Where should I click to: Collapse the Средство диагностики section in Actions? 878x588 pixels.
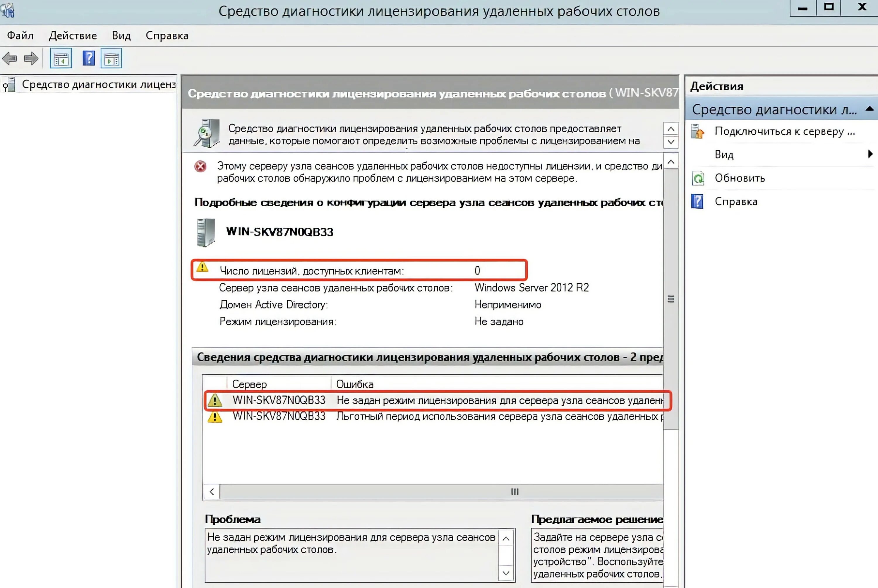(x=870, y=109)
